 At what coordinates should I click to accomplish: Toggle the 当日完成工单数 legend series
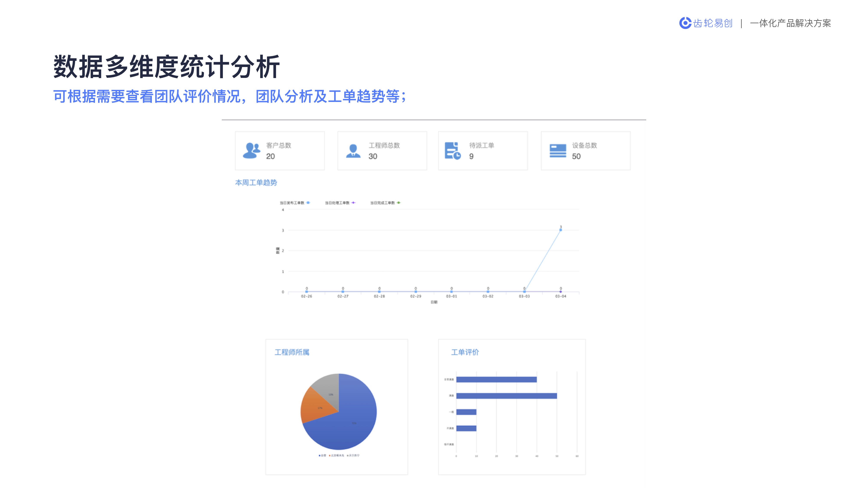click(385, 203)
